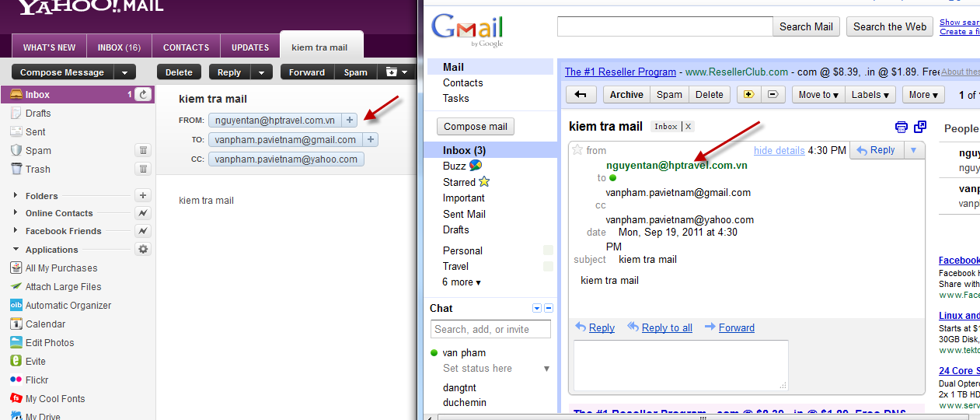The width and height of the screenshot is (980, 420).
Task: Open Compose Message dropdown arrow in Yahoo
Action: tap(125, 72)
